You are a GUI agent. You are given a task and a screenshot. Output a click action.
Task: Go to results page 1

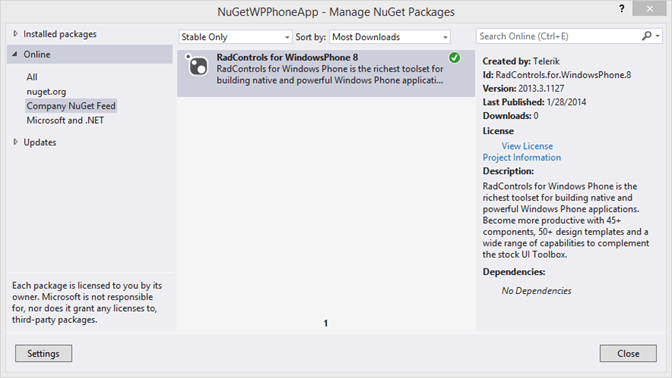[326, 323]
